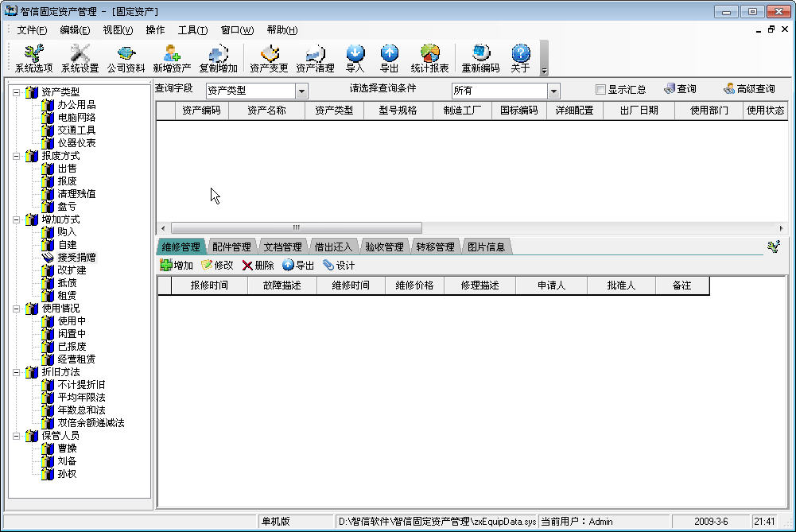The height and width of the screenshot is (532, 796).
Task: Click the 资产编码 column header
Action: pos(201,111)
